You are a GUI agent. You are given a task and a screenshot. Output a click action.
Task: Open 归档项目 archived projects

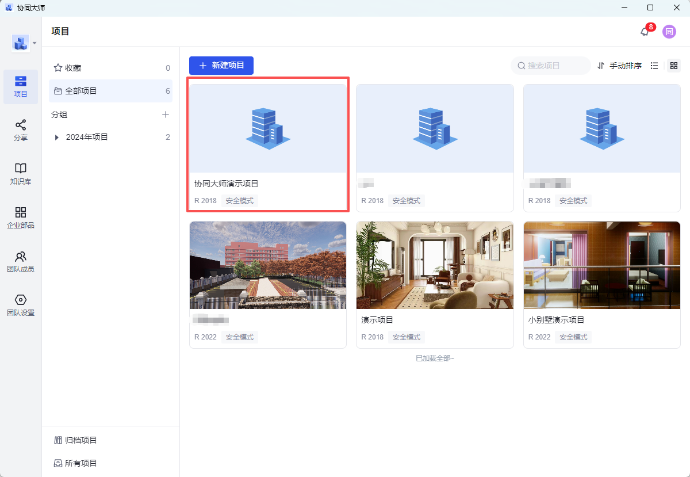point(80,440)
